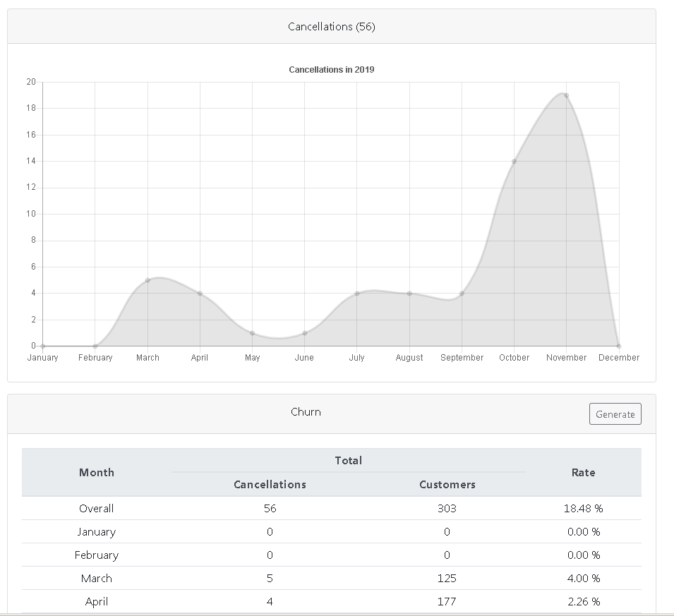Viewport: 674px width, 616px height.
Task: Click the November data point on chart
Action: (566, 95)
